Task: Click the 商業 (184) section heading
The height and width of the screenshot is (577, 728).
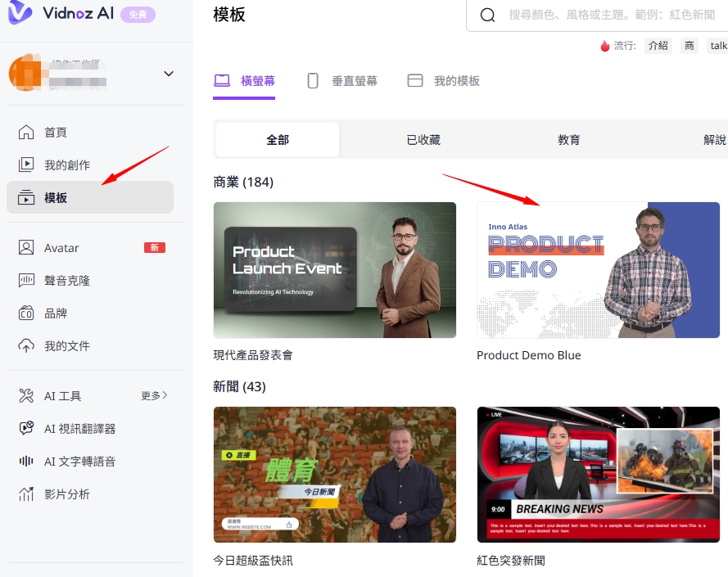Action: (243, 182)
